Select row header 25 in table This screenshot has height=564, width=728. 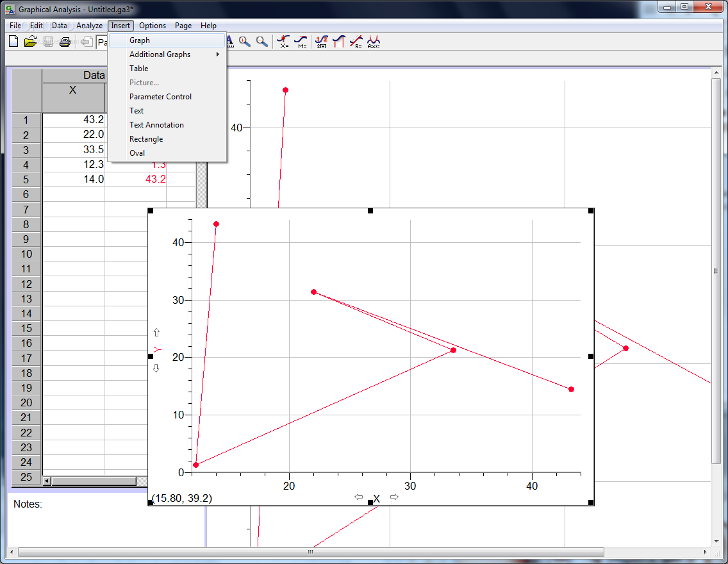(x=26, y=477)
